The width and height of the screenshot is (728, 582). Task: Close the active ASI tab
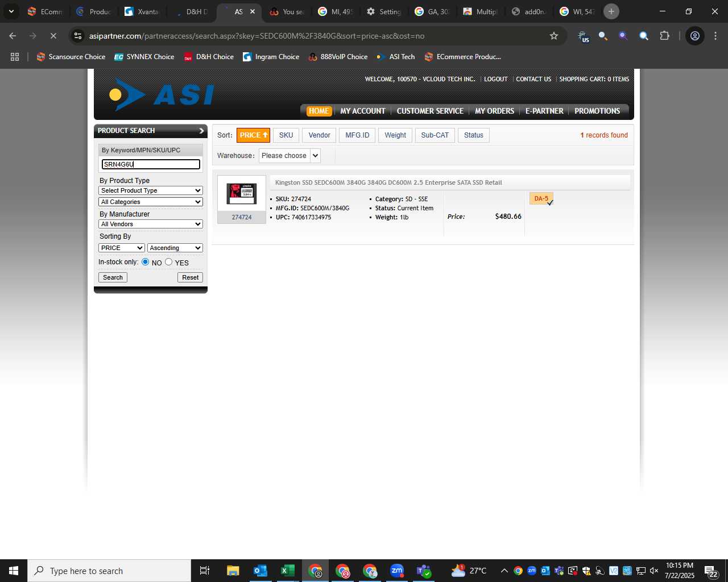[x=253, y=11]
